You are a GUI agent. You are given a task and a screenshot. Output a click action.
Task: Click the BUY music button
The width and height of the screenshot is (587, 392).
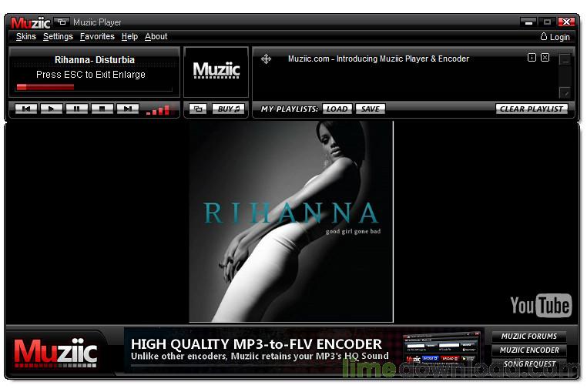pos(228,109)
